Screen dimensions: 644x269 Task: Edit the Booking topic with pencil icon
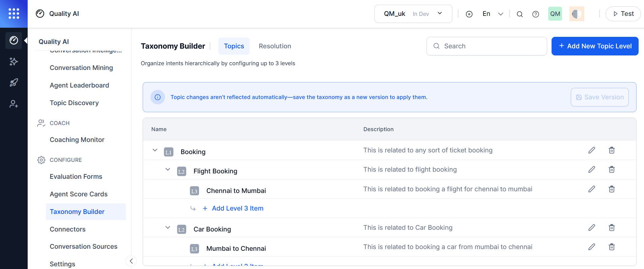click(x=592, y=150)
